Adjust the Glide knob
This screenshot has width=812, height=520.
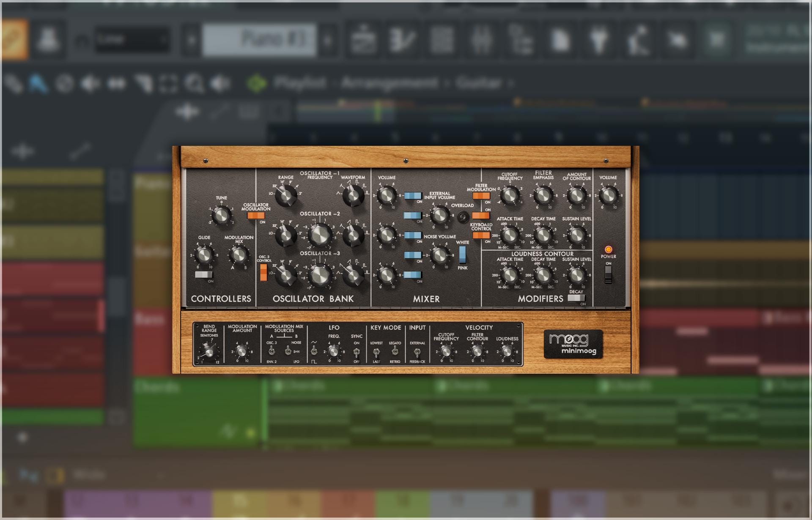(x=204, y=255)
